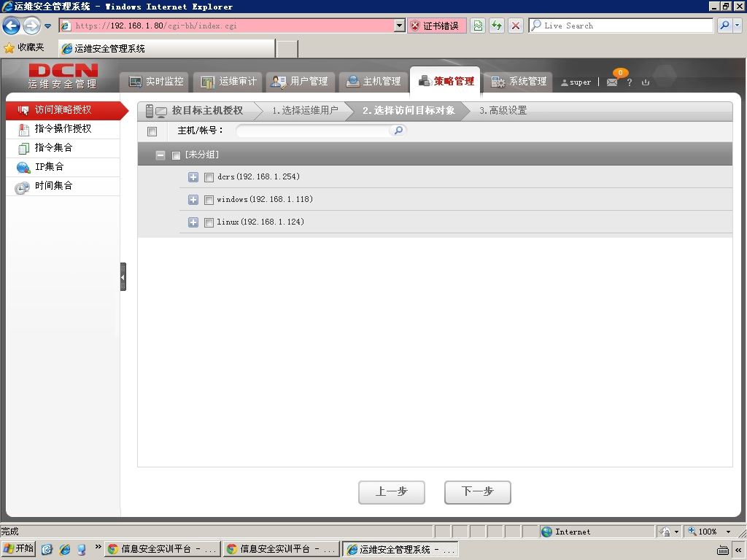This screenshot has width=747, height=560.
Task: Click the host search magnifier icon
Action: coord(398,130)
